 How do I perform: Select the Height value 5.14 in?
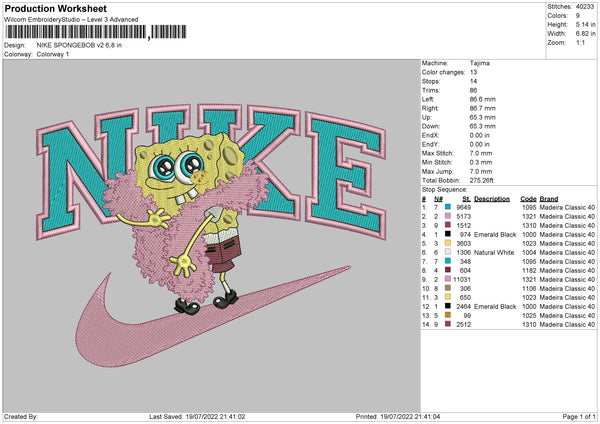pos(585,24)
